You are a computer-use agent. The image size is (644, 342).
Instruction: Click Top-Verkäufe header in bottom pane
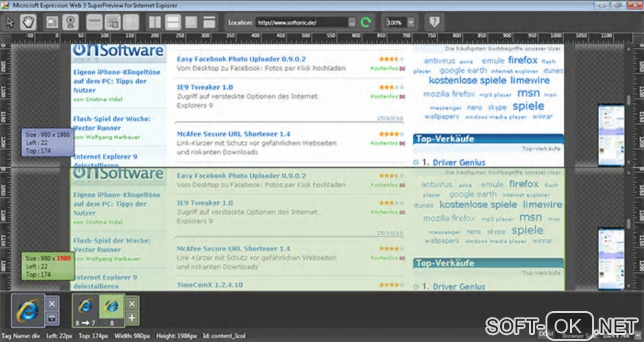488,262
